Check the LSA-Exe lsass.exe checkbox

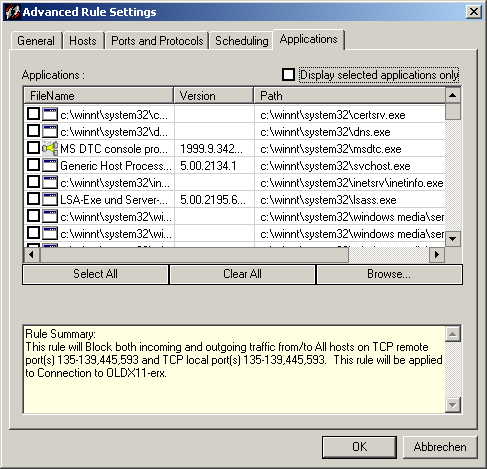pyautogui.click(x=33, y=199)
